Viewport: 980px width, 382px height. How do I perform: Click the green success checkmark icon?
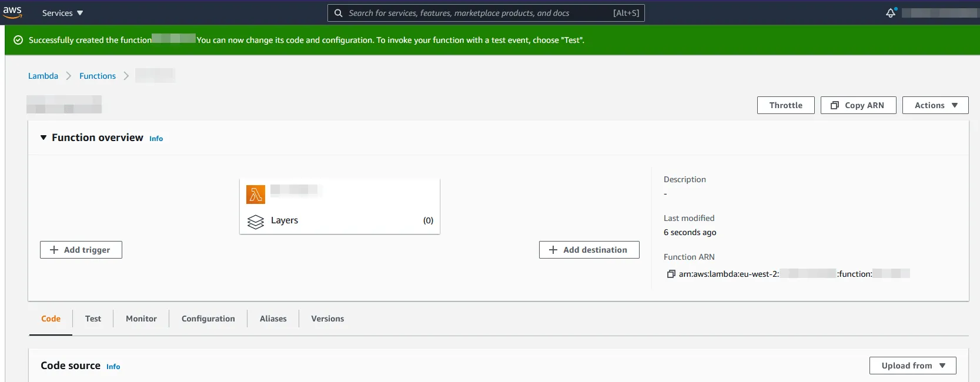click(x=18, y=40)
